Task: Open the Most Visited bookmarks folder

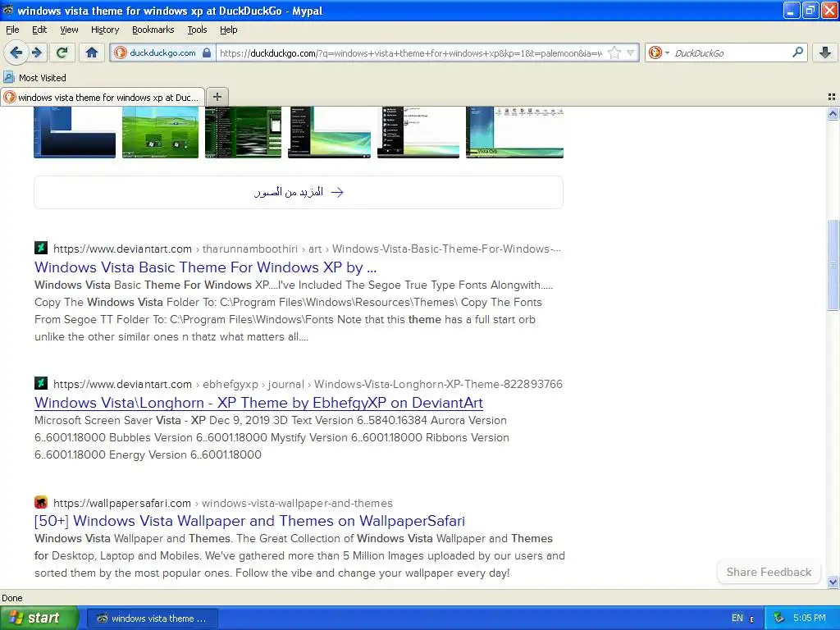Action: pyautogui.click(x=35, y=78)
